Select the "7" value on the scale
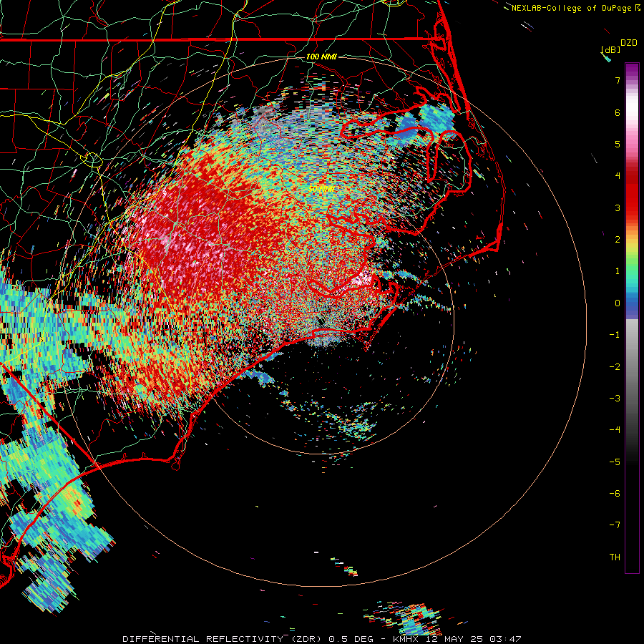Viewport: 644px width, 644px height. 618,80
